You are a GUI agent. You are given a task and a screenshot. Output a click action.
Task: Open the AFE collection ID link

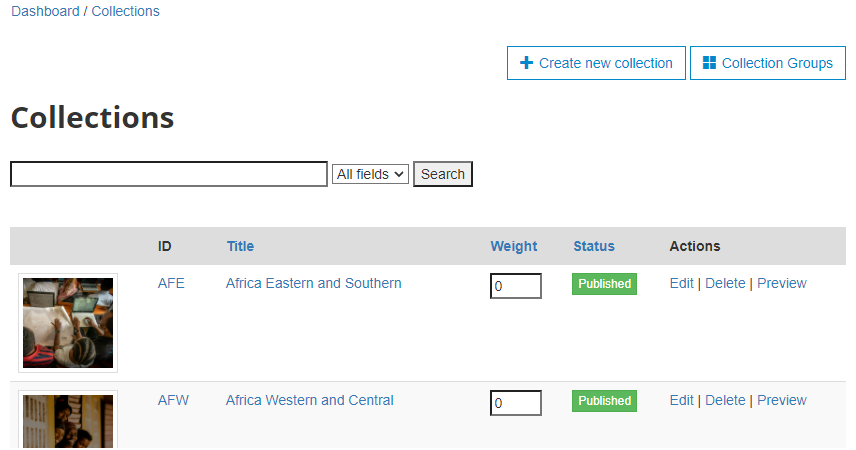171,283
